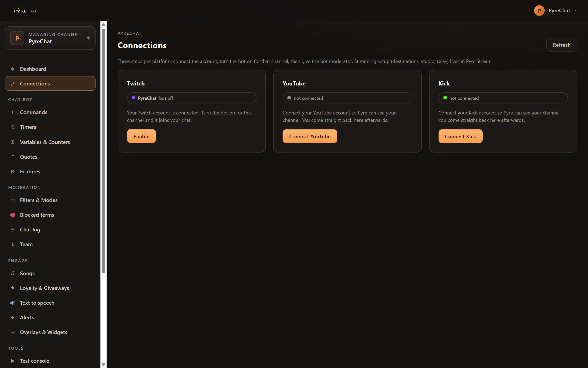Click Connect Kick button
Image resolution: width=588 pixels, height=368 pixels.
[460, 136]
